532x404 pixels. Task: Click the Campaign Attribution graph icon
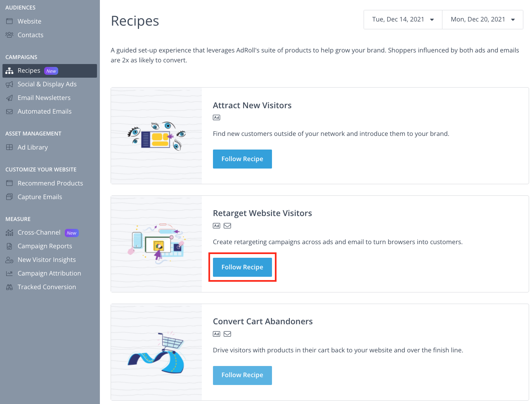pos(9,273)
